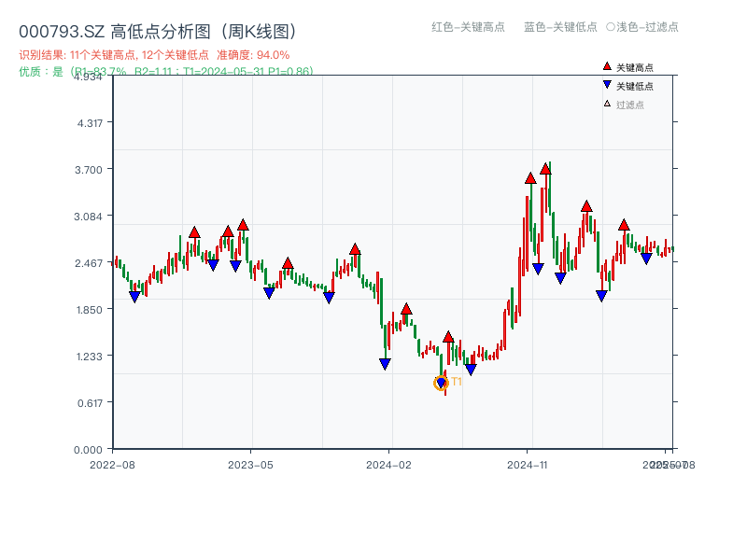Click the 关键高点 legend label in chart

pos(635,67)
